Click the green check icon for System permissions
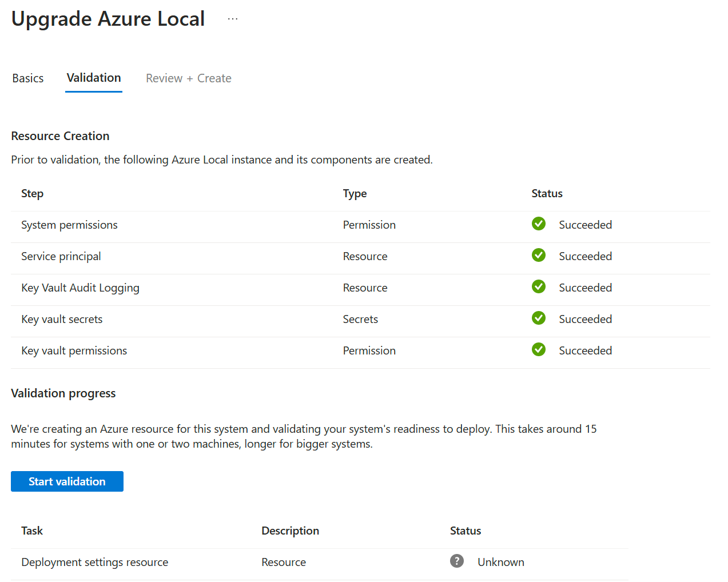This screenshot has width=728, height=582. (x=539, y=224)
